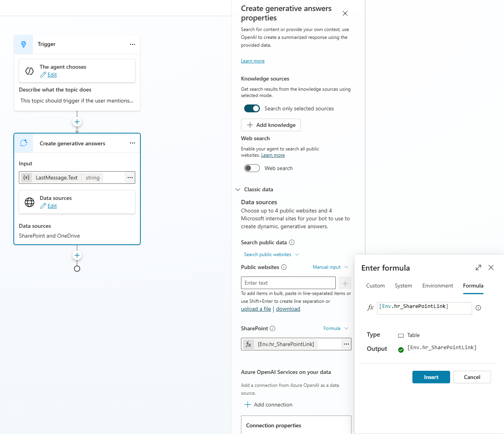Switch to the System tab

403,286
